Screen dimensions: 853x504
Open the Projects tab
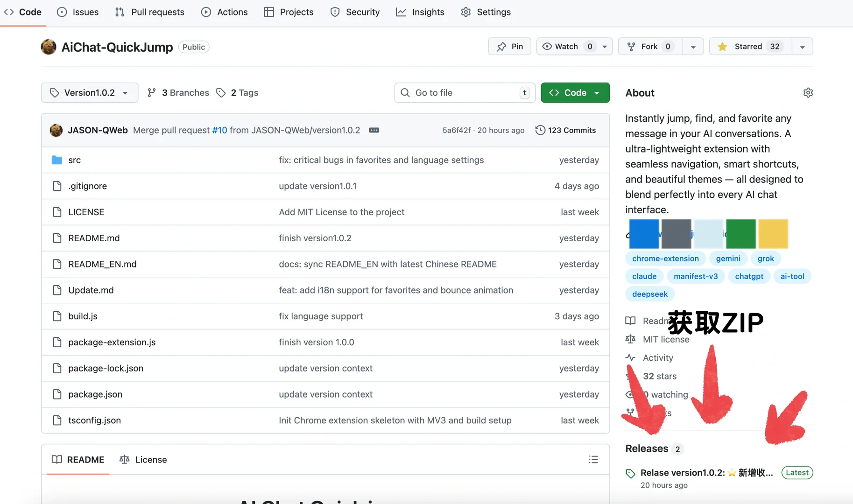click(x=289, y=12)
